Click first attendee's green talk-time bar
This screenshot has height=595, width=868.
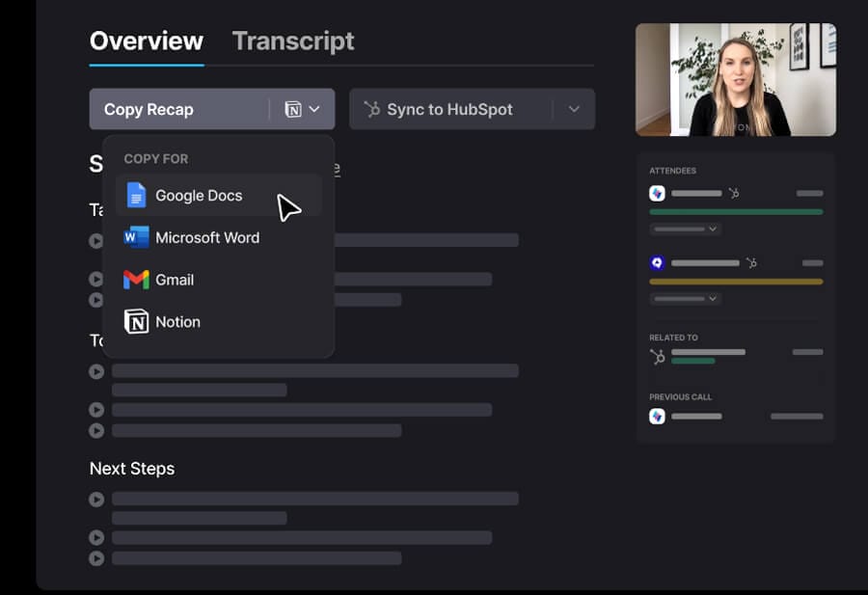tap(736, 212)
